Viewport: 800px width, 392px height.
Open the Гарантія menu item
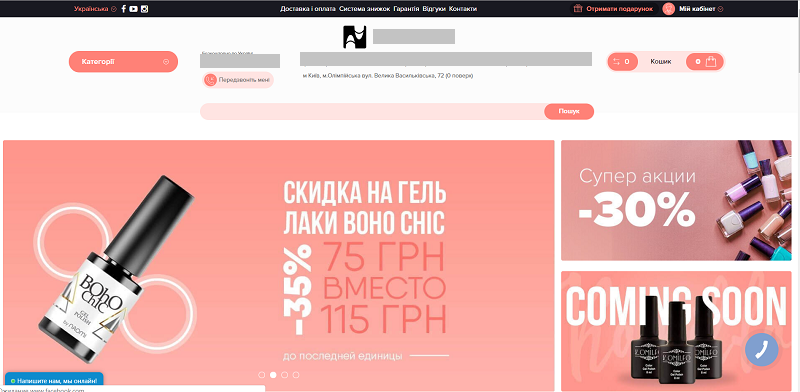click(406, 9)
